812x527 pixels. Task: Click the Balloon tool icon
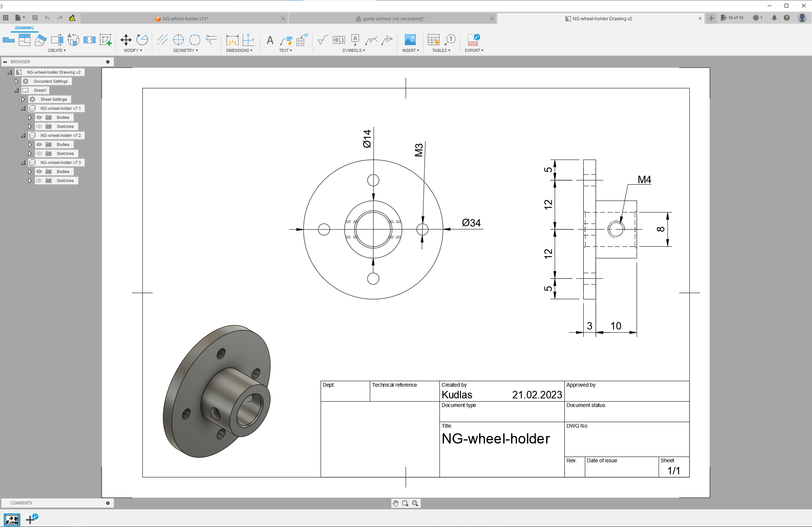450,40
